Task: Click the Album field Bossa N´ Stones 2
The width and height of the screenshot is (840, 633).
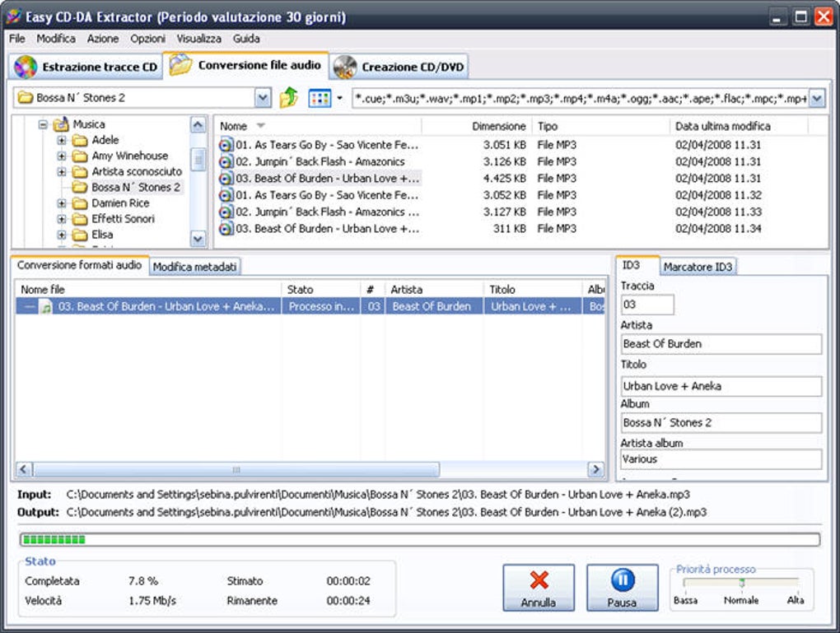Action: click(721, 422)
